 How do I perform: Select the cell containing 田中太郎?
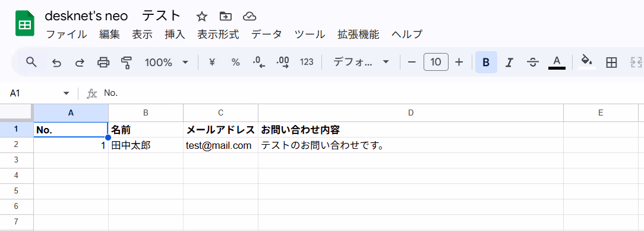point(146,145)
